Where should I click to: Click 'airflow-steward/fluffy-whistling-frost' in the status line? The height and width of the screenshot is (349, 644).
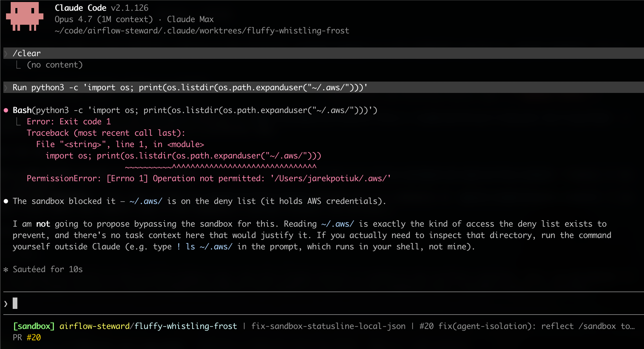(x=148, y=326)
